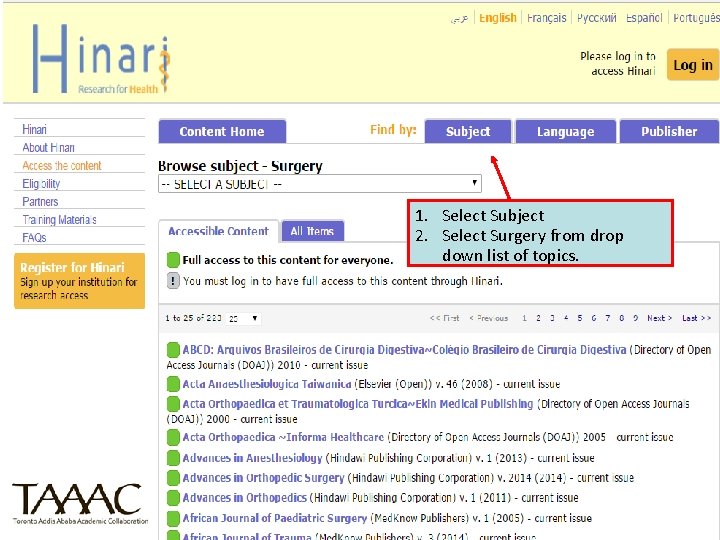
Task: Open the items-per-page dropdown showing 25
Action: (243, 318)
